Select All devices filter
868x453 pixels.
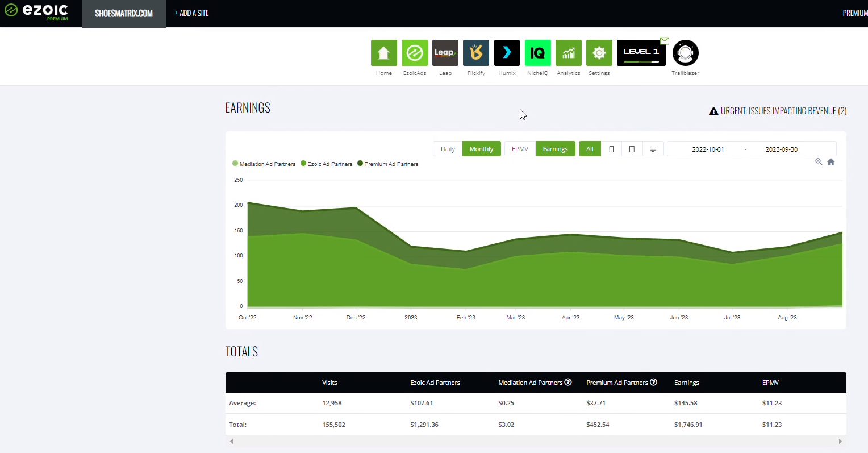(x=590, y=149)
